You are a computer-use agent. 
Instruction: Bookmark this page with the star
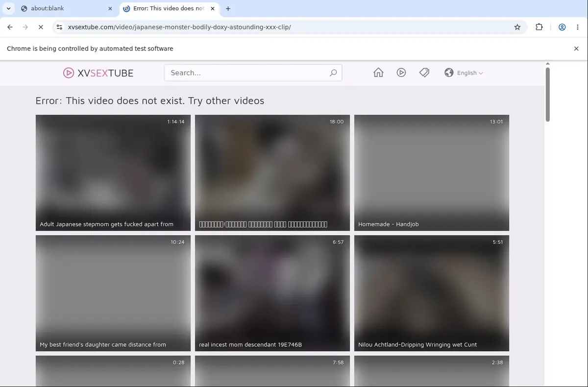point(517,27)
